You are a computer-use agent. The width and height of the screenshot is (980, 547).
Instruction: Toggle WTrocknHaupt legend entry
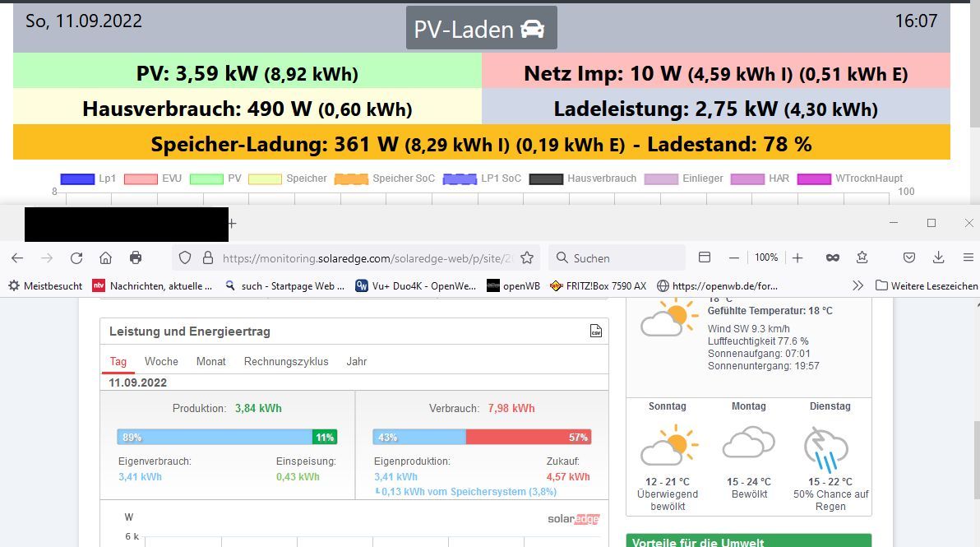click(x=850, y=178)
